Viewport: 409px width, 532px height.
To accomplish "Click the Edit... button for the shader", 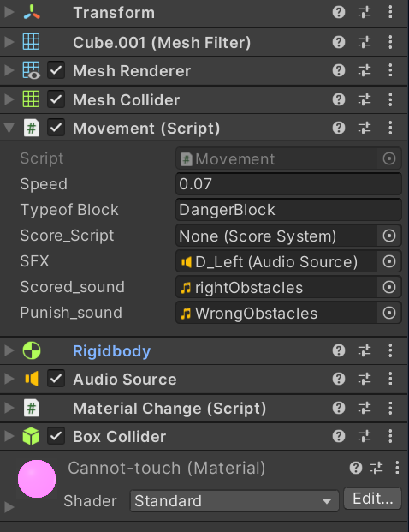I will pos(373,499).
